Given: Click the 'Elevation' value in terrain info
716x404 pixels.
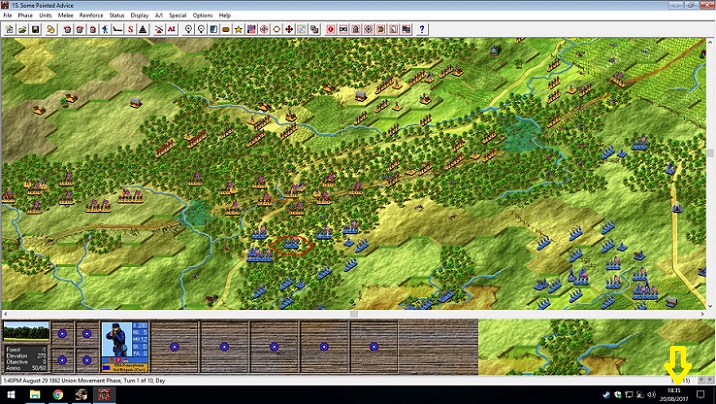Looking at the screenshot, I should click(42, 356).
